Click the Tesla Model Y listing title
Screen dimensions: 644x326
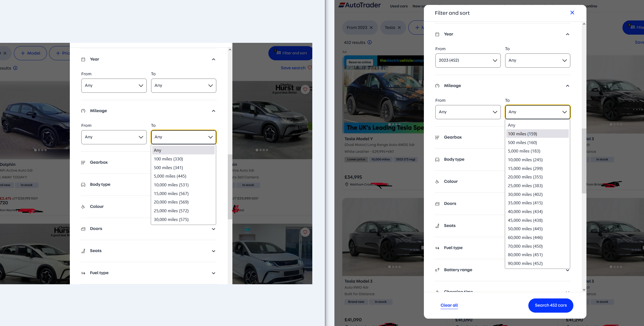(358, 139)
